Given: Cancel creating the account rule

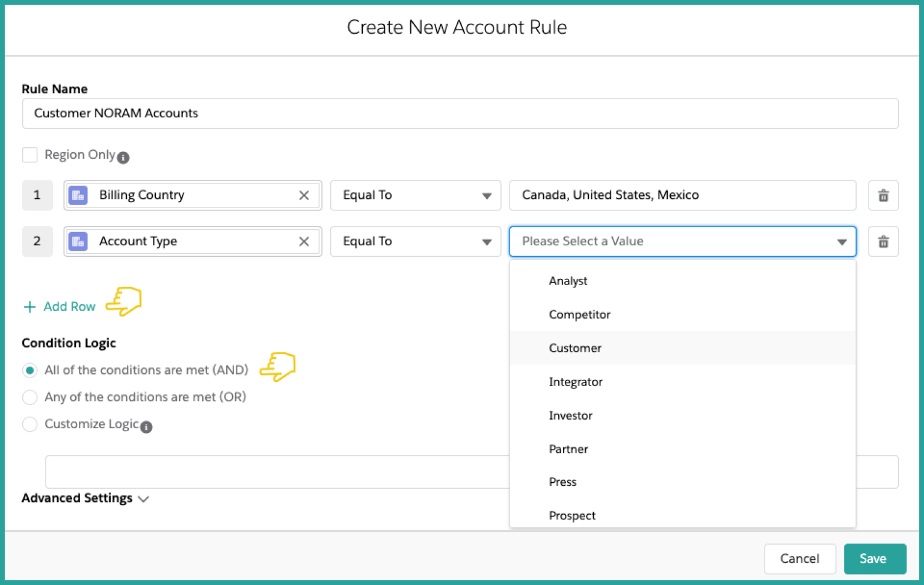Looking at the screenshot, I should (799, 559).
